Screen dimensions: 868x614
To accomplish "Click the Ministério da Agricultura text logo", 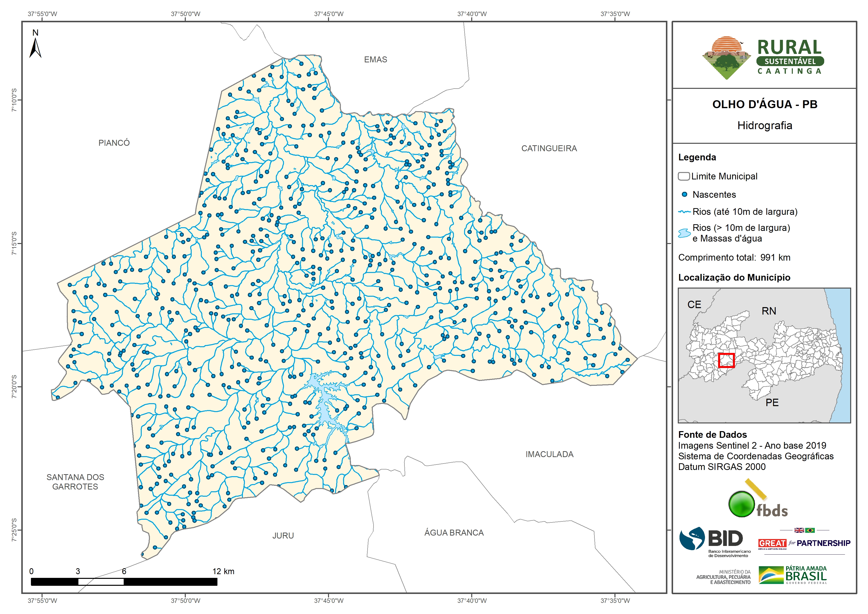I will click(x=723, y=577).
